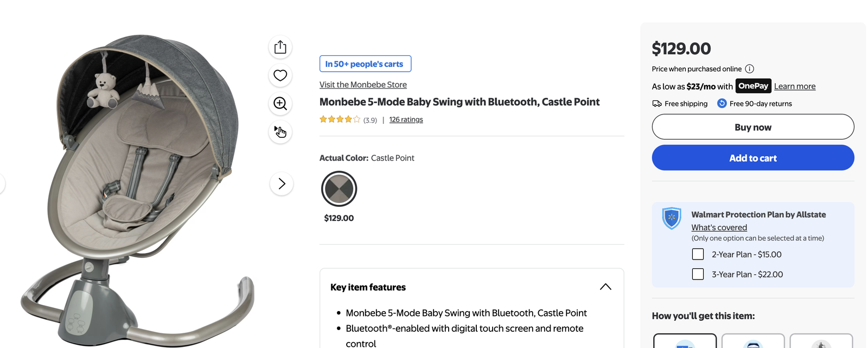868x348 pixels.
Task: Add item to favorites with heart icon
Action: coord(280,75)
